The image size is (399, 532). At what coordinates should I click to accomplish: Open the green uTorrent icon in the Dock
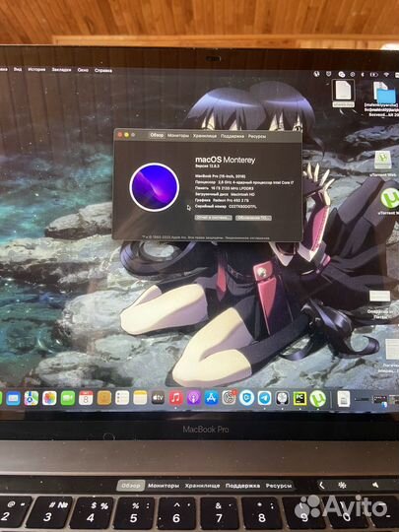point(318,399)
